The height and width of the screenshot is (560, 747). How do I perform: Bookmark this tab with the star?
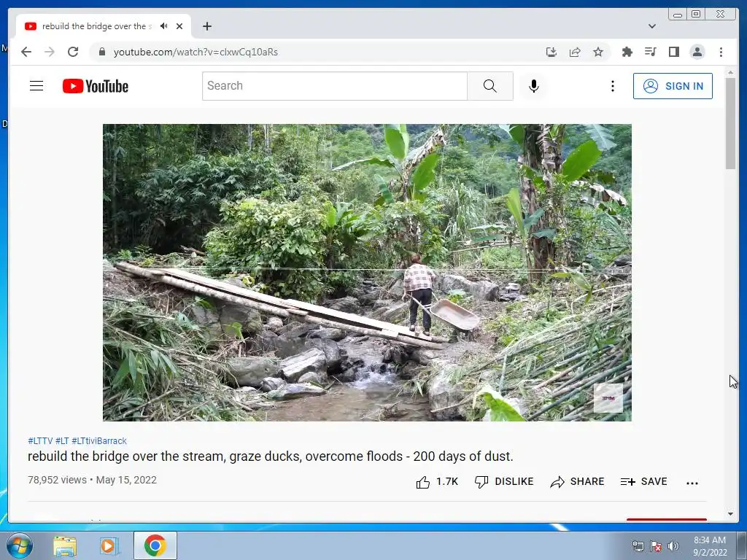(598, 52)
